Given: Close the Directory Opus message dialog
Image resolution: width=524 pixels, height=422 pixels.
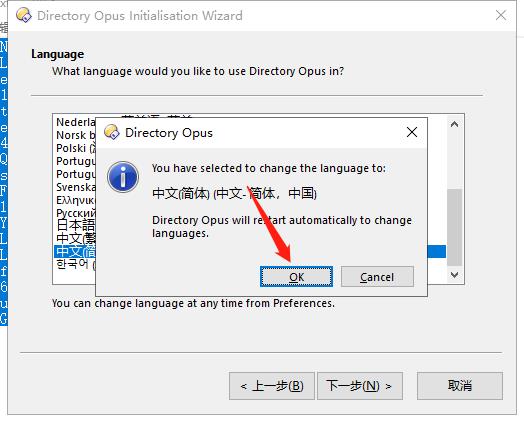Looking at the screenshot, I should tap(412, 132).
